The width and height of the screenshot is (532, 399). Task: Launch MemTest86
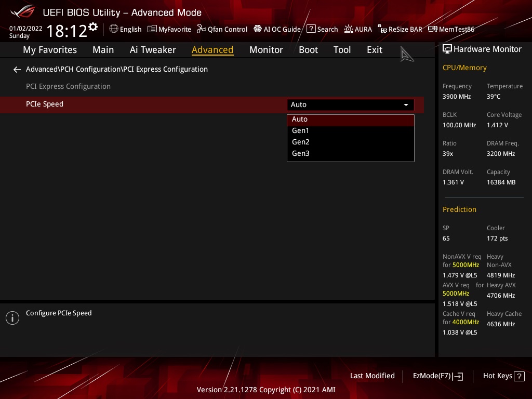451,29
